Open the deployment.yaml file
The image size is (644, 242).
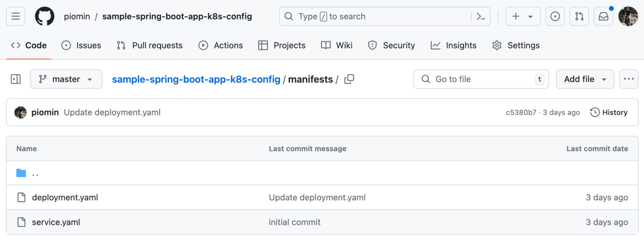click(65, 198)
